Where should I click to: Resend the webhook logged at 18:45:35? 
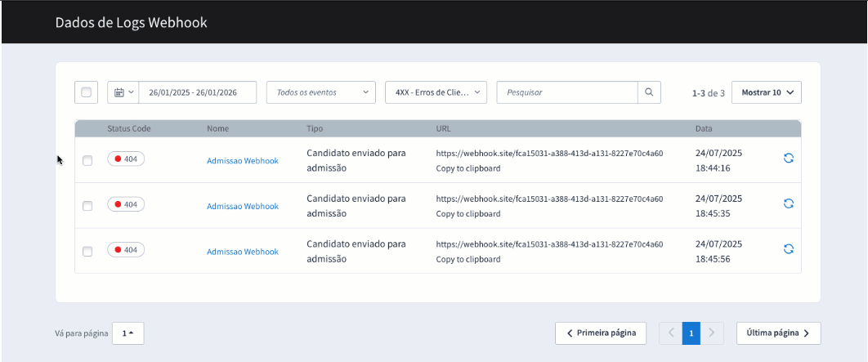coord(789,204)
